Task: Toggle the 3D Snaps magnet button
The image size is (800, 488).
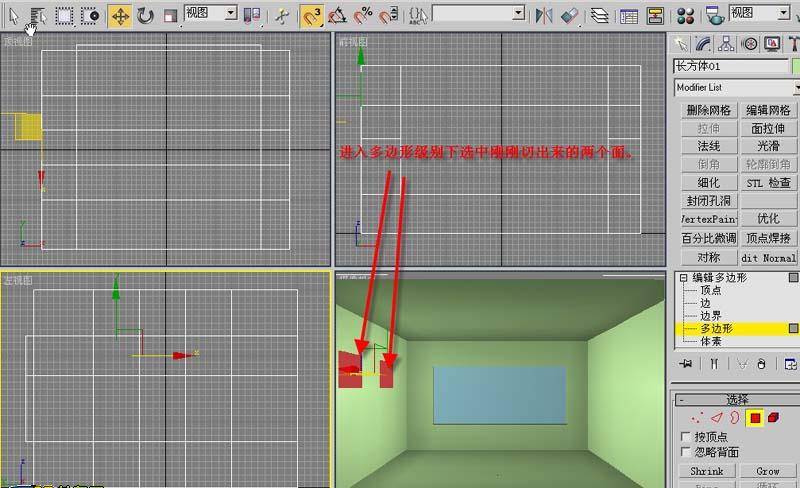Action: (311, 16)
